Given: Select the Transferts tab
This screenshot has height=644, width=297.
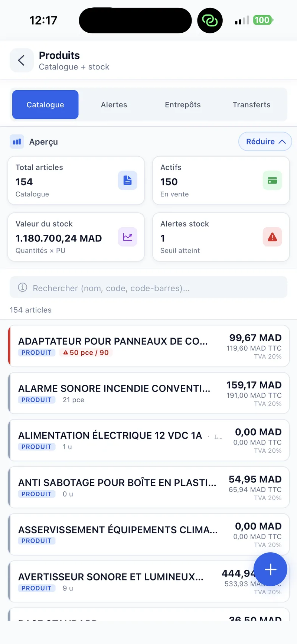Looking at the screenshot, I should pyautogui.click(x=252, y=105).
